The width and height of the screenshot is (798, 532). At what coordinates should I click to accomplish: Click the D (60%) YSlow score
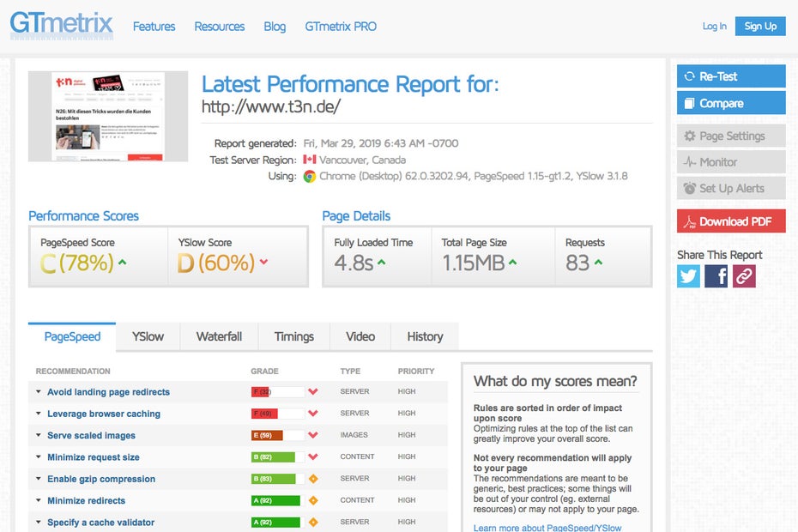[x=215, y=263]
